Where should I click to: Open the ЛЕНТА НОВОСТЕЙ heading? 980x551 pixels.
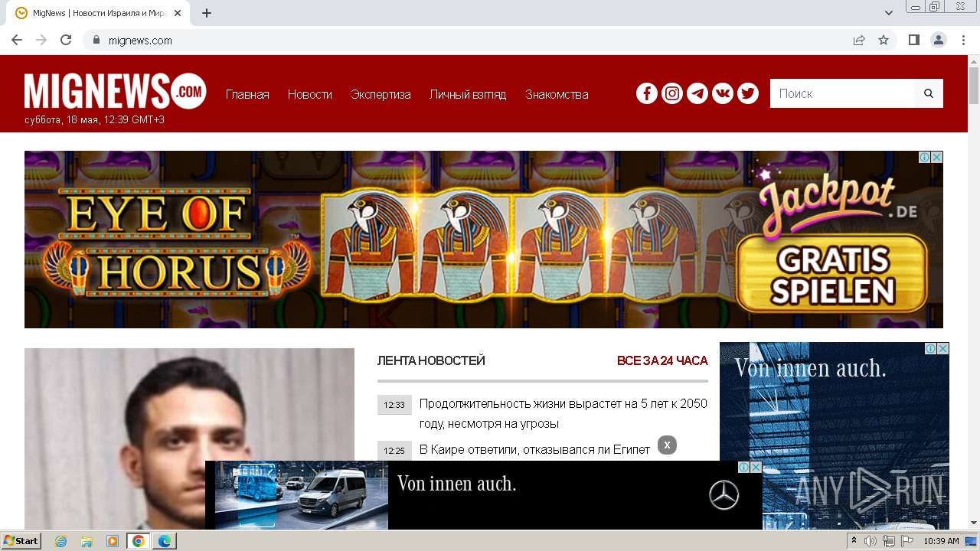pyautogui.click(x=431, y=360)
